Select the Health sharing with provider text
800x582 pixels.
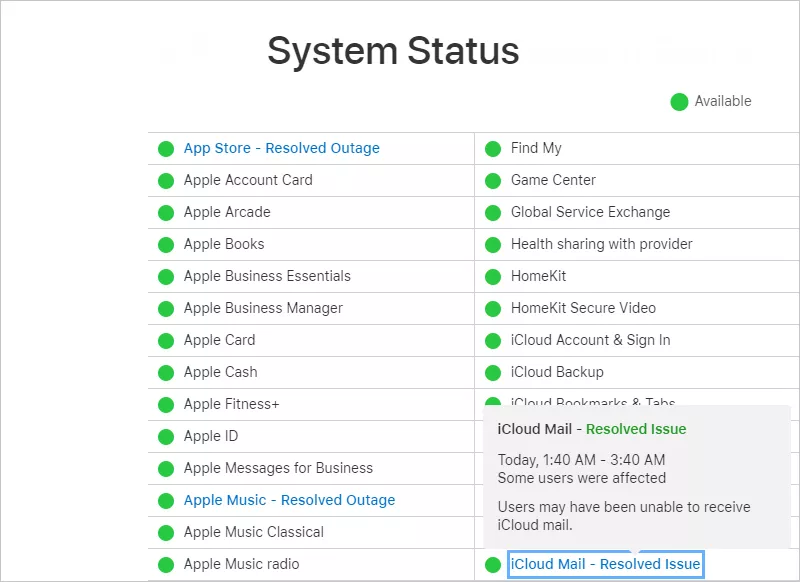(602, 244)
